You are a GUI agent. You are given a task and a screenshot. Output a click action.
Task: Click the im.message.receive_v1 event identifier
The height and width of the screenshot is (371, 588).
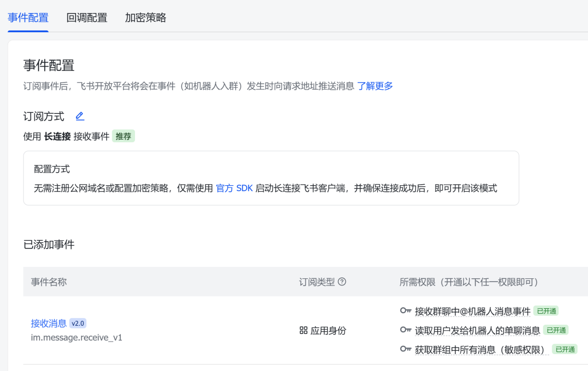(76, 337)
